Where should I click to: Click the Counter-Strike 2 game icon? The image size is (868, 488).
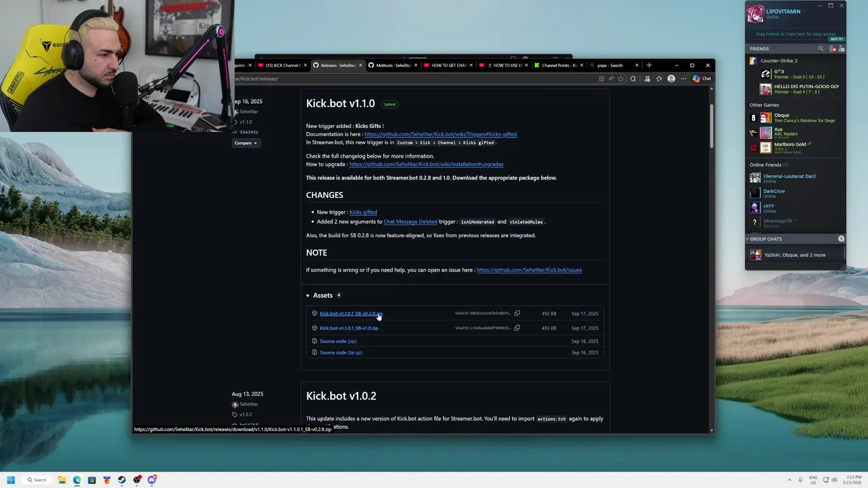753,61
